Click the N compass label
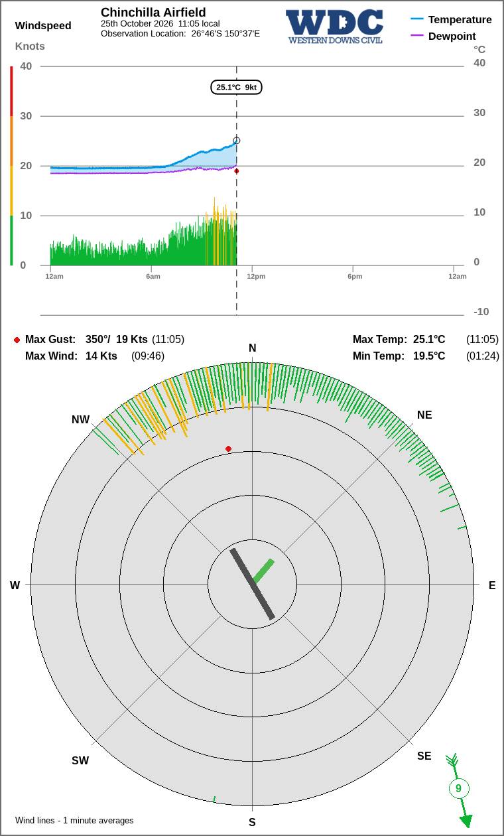Screen dimensions: 504x836 [x=252, y=348]
